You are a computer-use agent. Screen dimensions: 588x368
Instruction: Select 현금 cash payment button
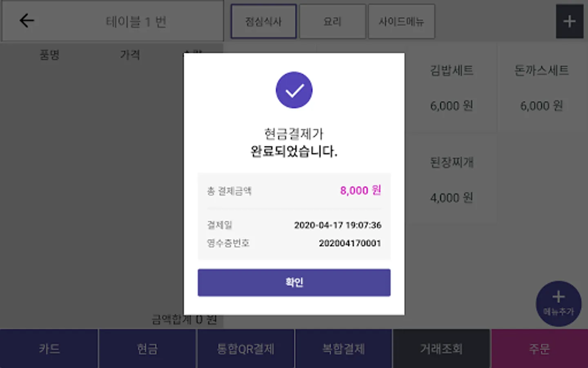point(147,349)
